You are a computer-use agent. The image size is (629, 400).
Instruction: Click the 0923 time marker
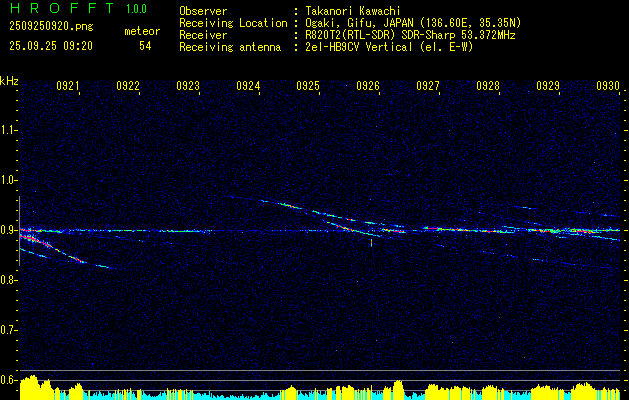[188, 85]
